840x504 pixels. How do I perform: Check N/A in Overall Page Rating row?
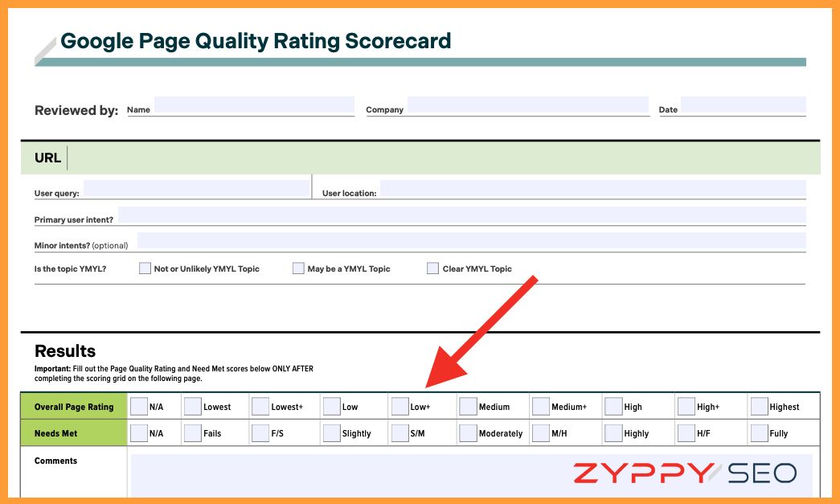[x=139, y=407]
